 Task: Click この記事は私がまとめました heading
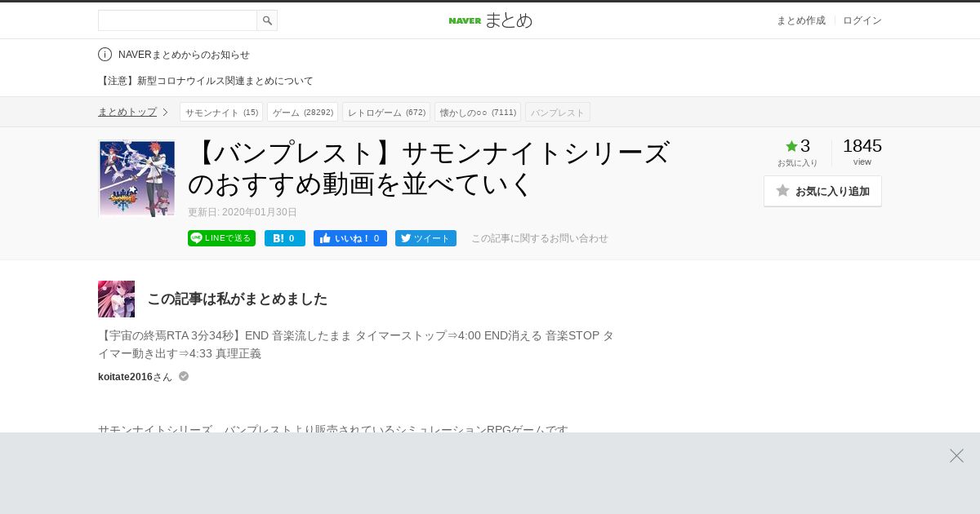[x=237, y=299]
